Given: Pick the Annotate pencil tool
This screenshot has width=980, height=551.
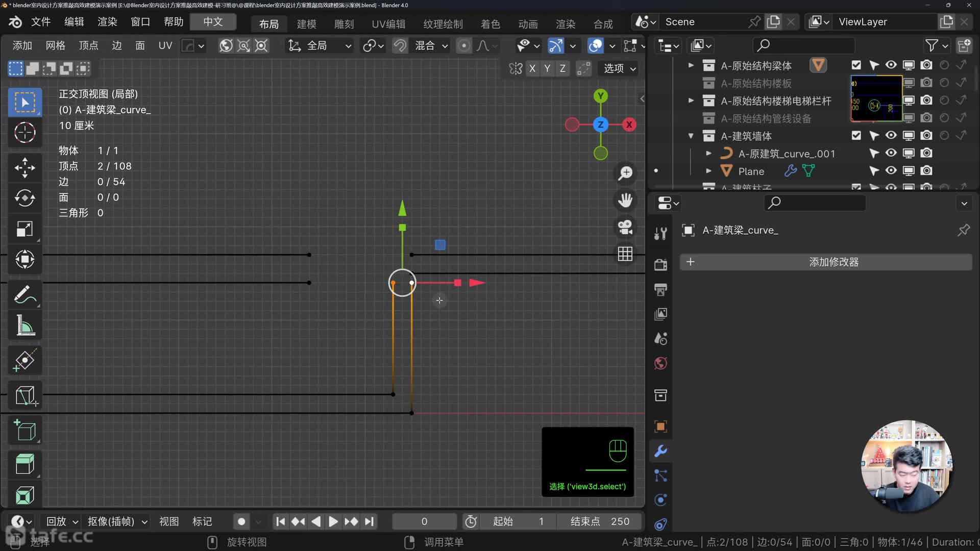Looking at the screenshot, I should click(x=24, y=295).
